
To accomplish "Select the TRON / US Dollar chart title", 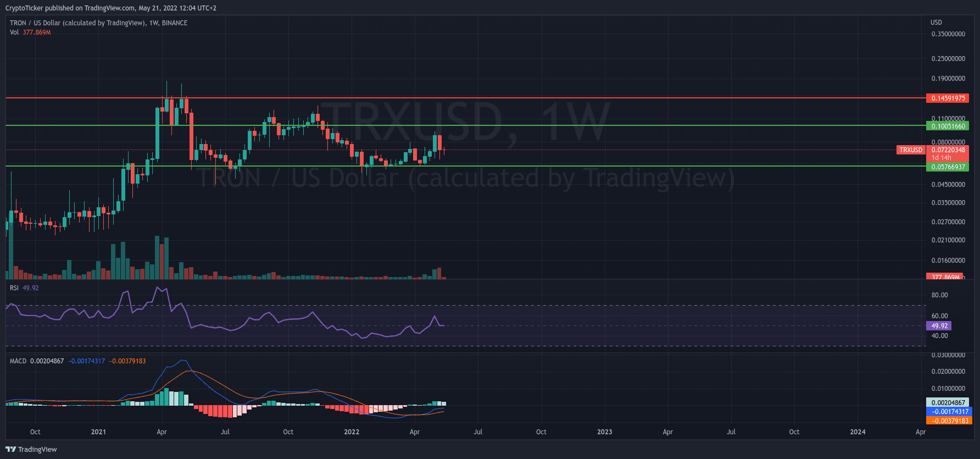I will (98, 23).
